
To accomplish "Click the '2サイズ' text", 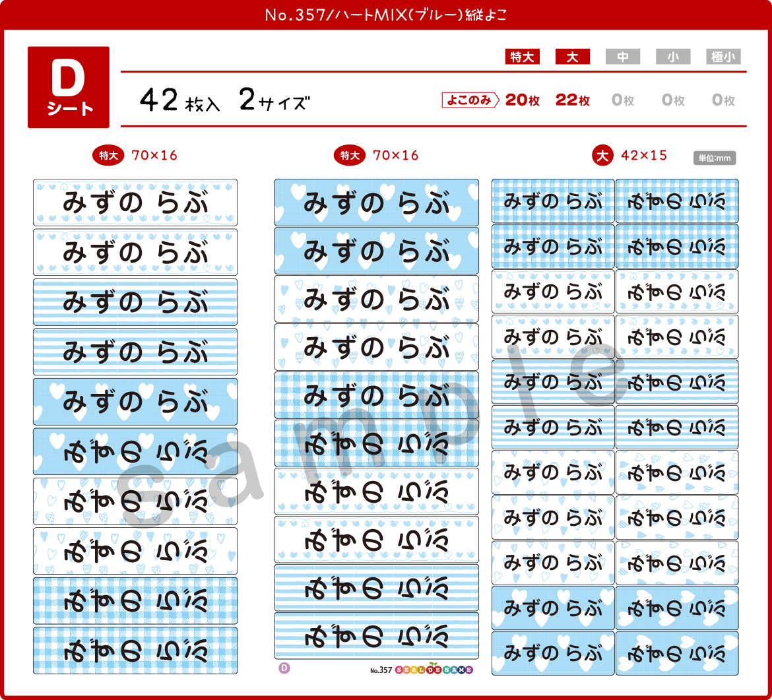I will click(x=274, y=100).
